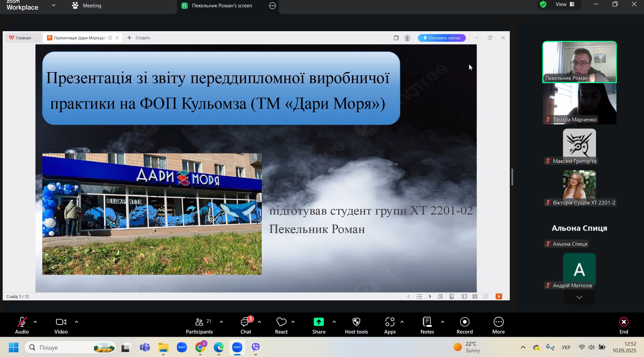
Task: Open View layout menu
Action: point(565,4)
